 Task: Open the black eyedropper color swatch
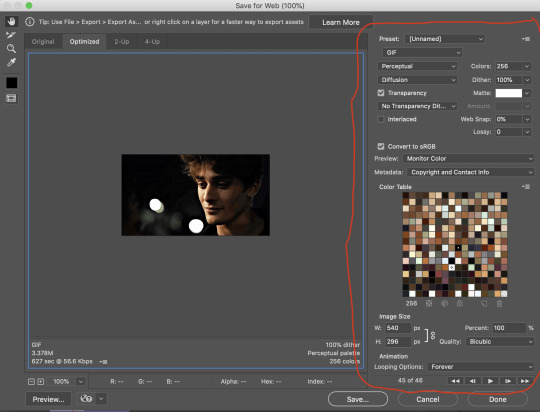pos(11,83)
